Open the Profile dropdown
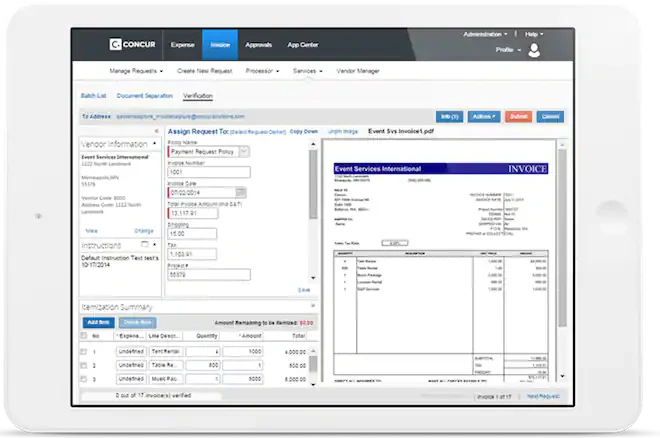 pyautogui.click(x=508, y=50)
